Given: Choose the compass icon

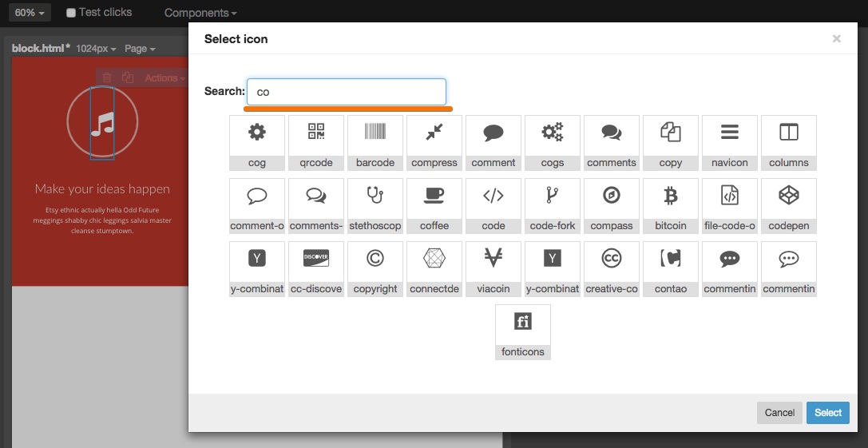Looking at the screenshot, I should click(x=612, y=206).
